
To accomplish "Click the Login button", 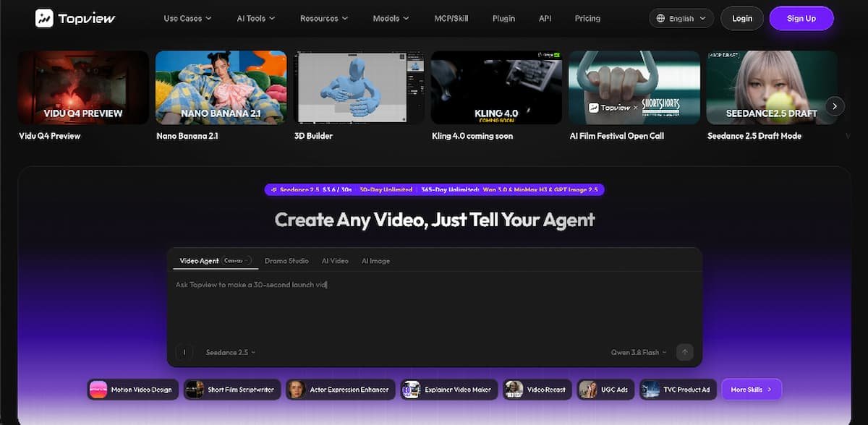I will tap(742, 19).
